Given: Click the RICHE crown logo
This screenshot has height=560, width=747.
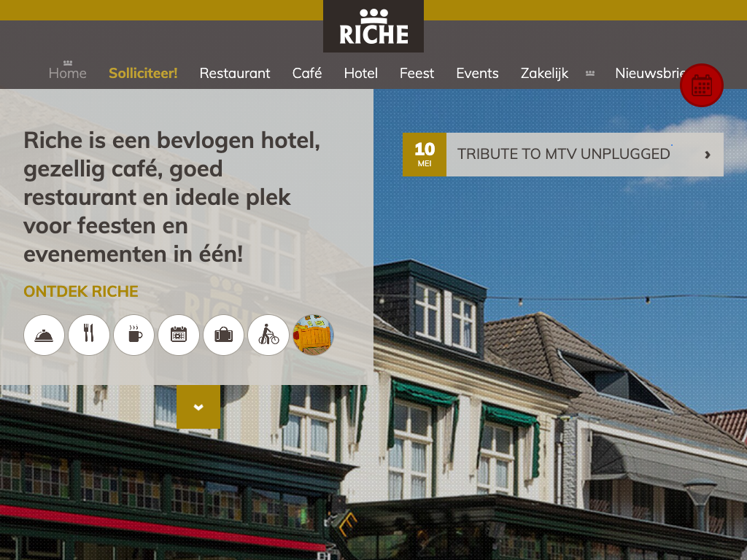Looking at the screenshot, I should click(x=373, y=27).
